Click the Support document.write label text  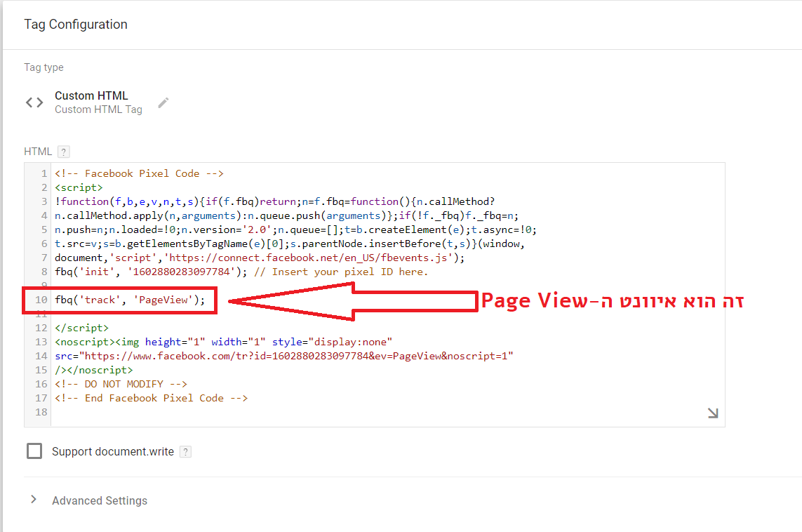(x=113, y=452)
